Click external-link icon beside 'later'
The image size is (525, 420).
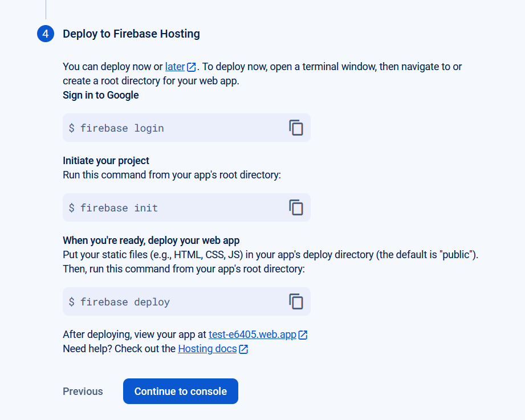pyautogui.click(x=192, y=67)
